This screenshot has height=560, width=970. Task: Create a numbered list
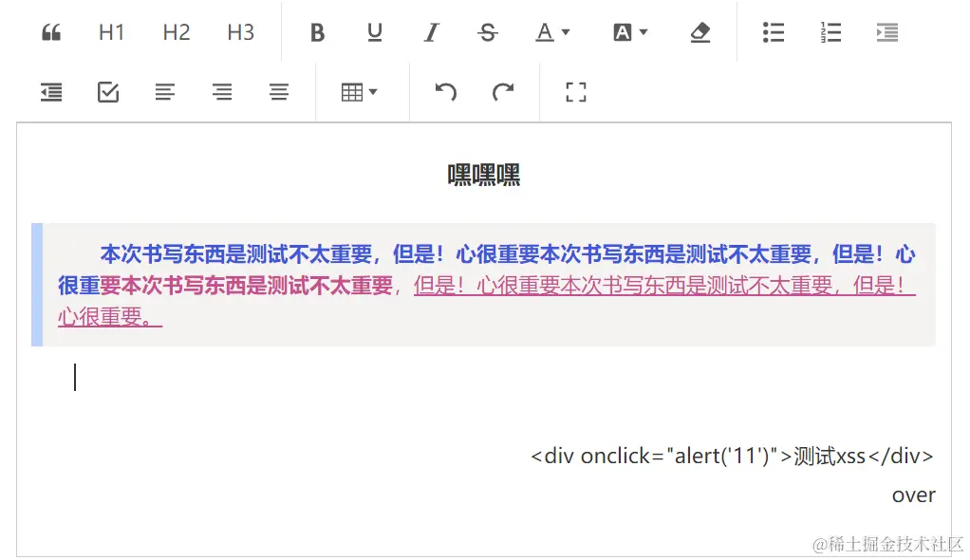(x=830, y=31)
